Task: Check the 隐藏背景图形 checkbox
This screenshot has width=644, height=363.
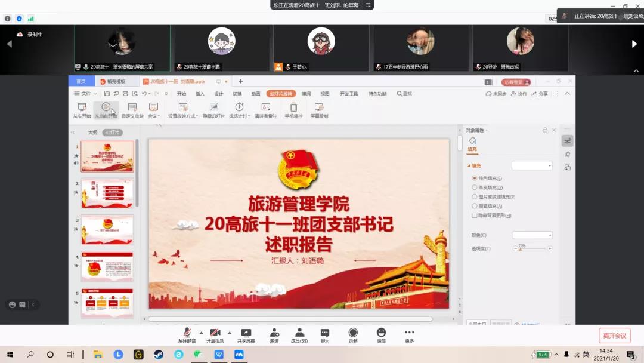Action: (475, 215)
